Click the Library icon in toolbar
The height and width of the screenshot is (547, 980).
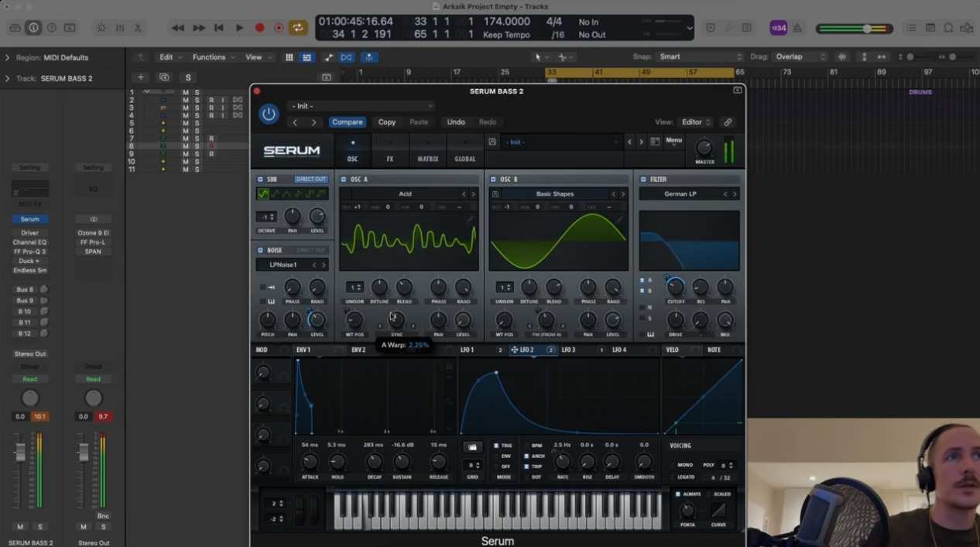click(15, 28)
